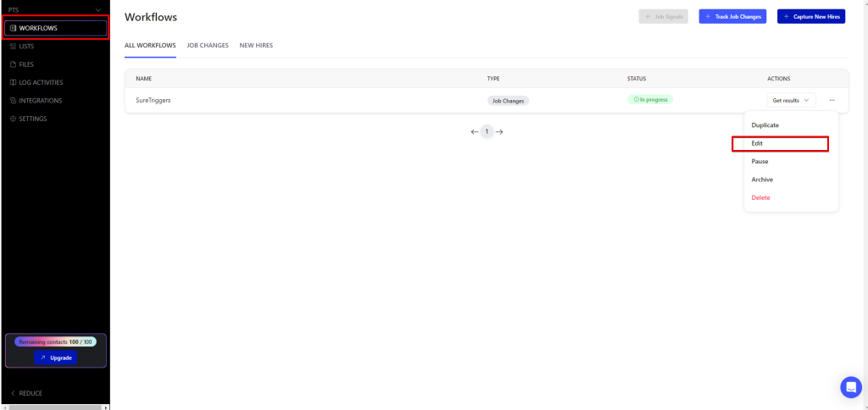This screenshot has height=410, width=868.
Task: Open the Lists sidebar icon
Action: tap(13, 47)
